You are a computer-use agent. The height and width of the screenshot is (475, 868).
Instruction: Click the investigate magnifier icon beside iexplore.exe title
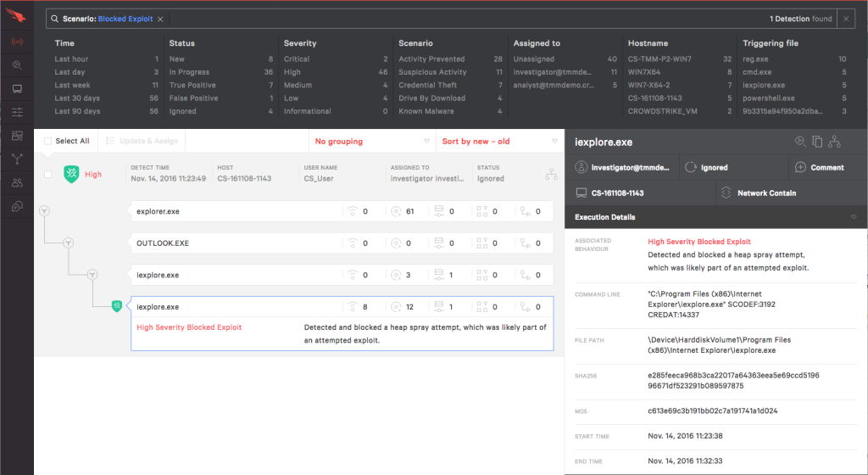click(x=800, y=142)
